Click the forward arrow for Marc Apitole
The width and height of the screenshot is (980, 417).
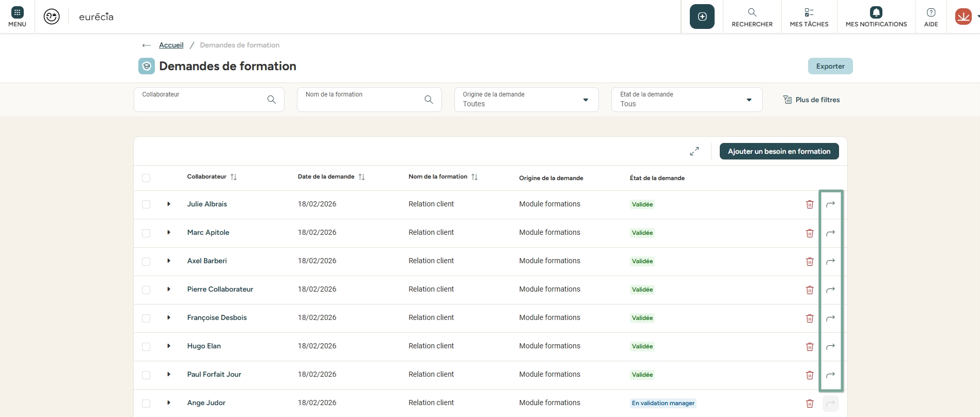point(830,233)
